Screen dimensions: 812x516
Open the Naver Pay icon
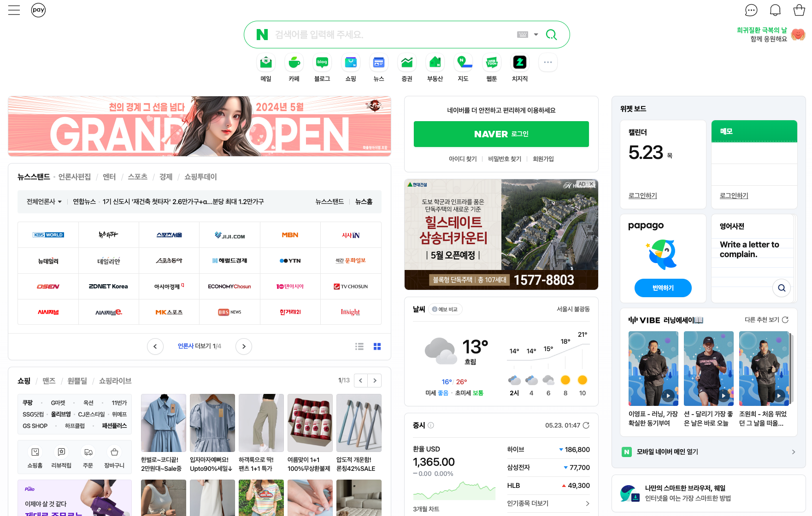tap(38, 10)
